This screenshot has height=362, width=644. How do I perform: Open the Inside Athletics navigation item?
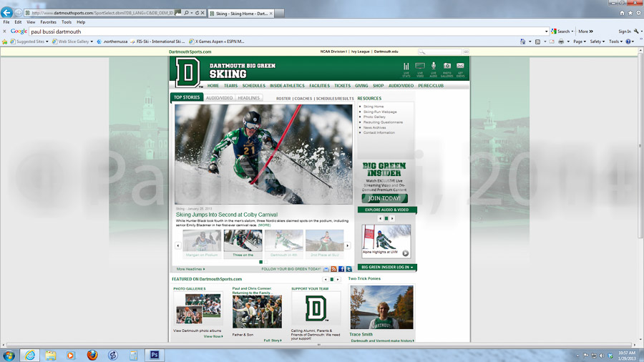tap(287, 86)
